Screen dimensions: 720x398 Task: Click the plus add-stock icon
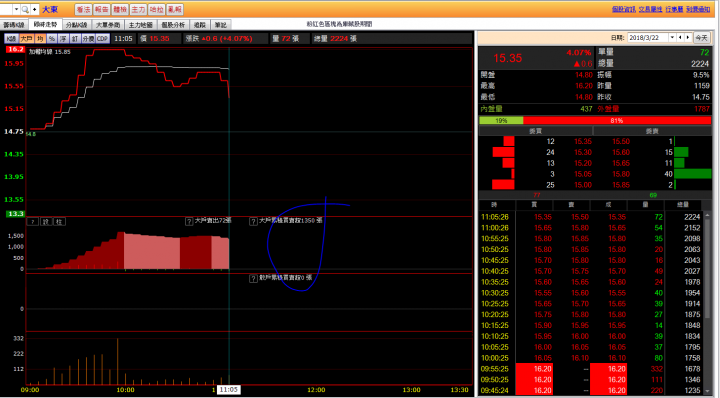(x=34, y=9)
